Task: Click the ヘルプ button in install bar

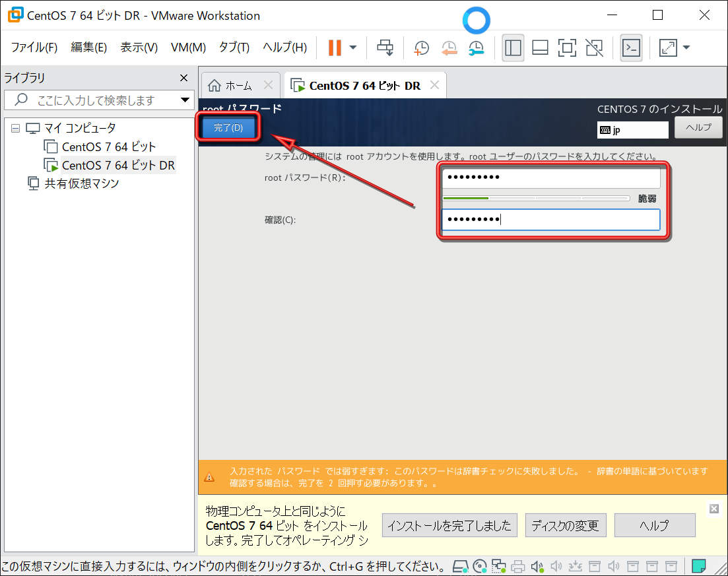Action: pyautogui.click(x=654, y=526)
